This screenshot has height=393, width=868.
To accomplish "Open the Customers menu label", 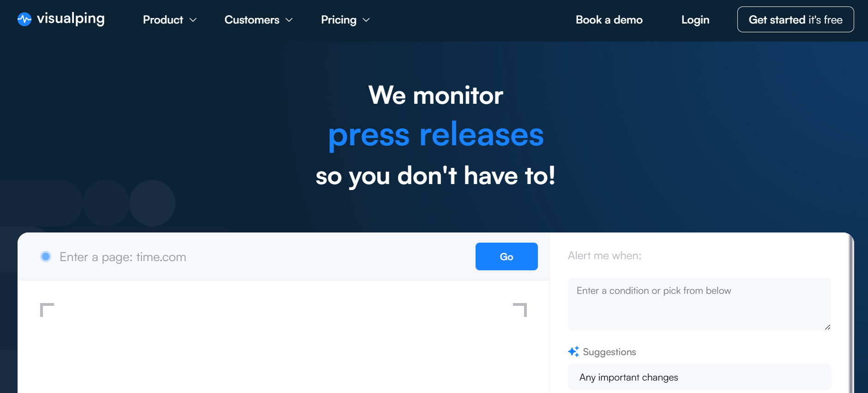I will click(252, 20).
